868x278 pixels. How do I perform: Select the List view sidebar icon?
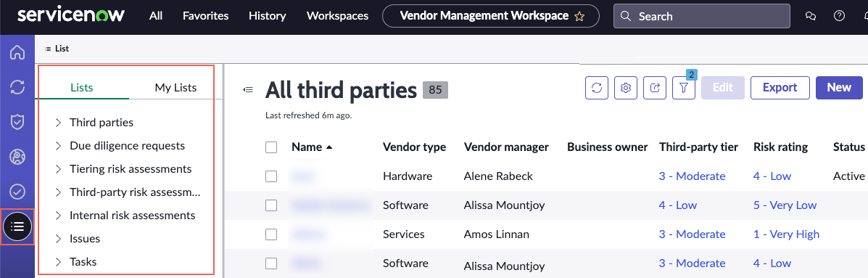pos(17,226)
